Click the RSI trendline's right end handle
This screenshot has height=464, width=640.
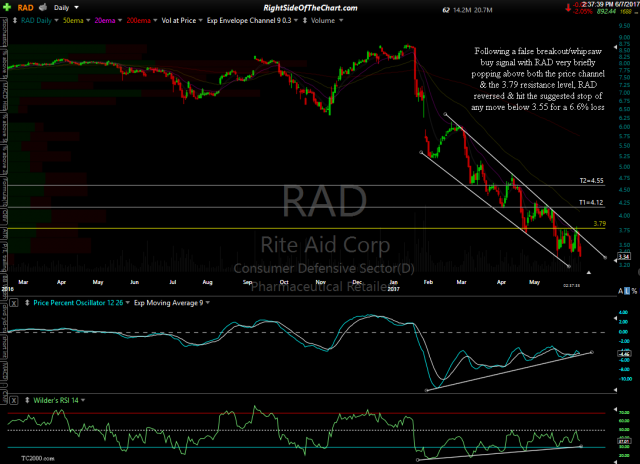pyautogui.click(x=581, y=446)
